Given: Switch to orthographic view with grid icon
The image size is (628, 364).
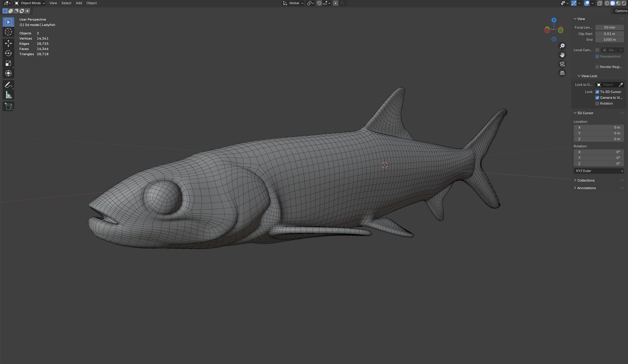Looking at the screenshot, I should click(562, 73).
